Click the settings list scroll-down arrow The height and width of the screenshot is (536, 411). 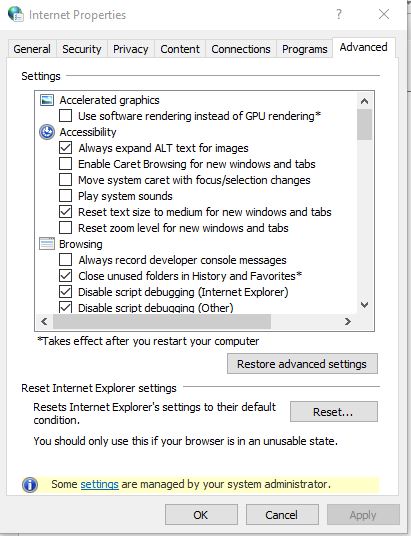(364, 305)
